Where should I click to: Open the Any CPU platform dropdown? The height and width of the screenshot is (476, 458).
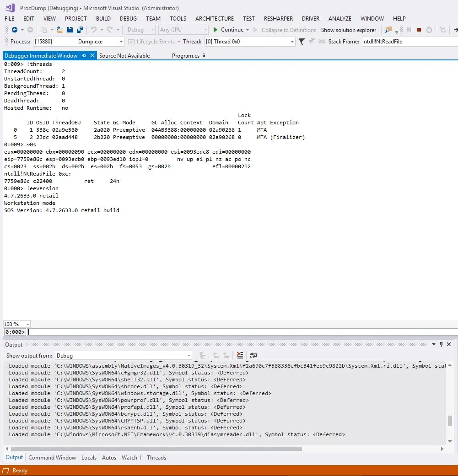[183, 30]
